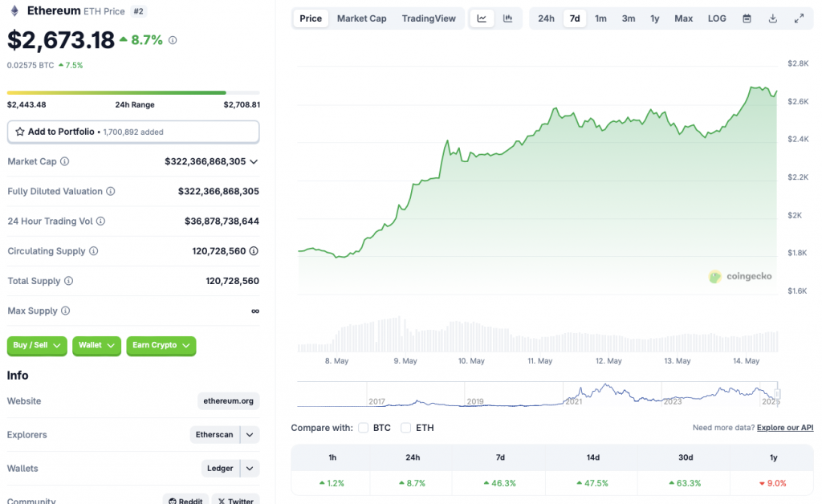Image resolution: width=822 pixels, height=504 pixels.
Task: Toggle LOG scale on chart
Action: pyautogui.click(x=717, y=18)
